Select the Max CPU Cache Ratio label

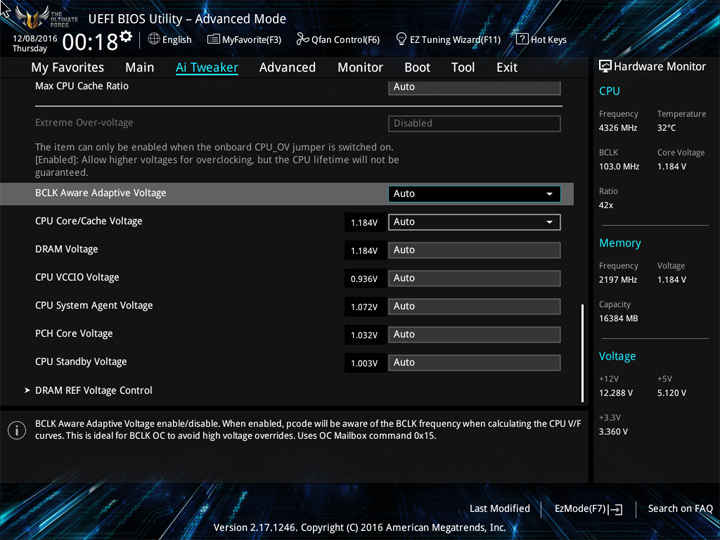pyautogui.click(x=82, y=86)
